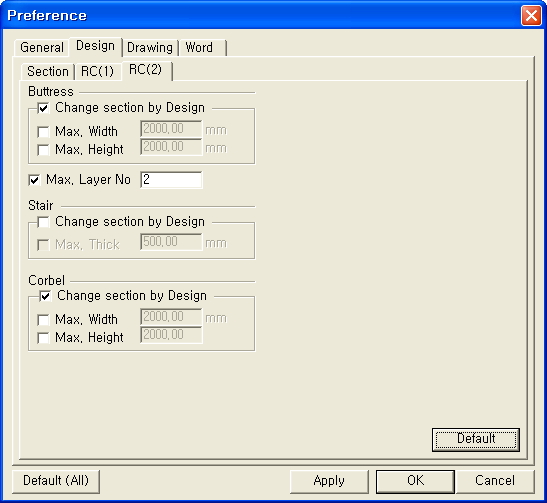Enable Stair Change section by Design
Screen dimensions: 547x503
(43, 222)
